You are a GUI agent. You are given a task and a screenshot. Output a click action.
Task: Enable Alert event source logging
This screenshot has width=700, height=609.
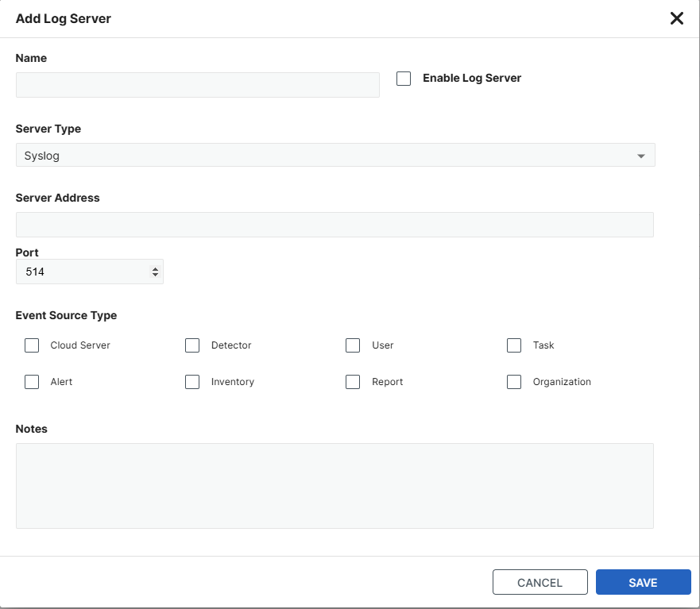[x=31, y=382]
